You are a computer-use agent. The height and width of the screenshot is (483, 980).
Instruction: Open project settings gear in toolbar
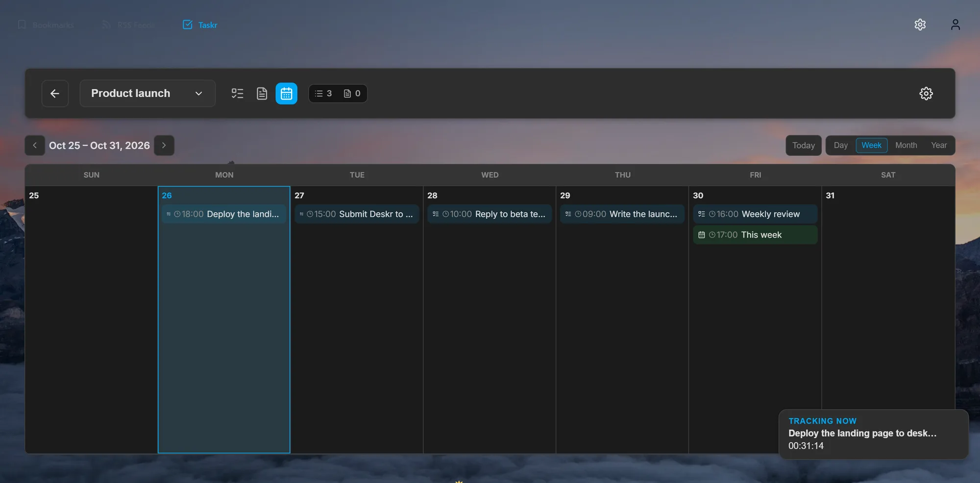(x=926, y=94)
